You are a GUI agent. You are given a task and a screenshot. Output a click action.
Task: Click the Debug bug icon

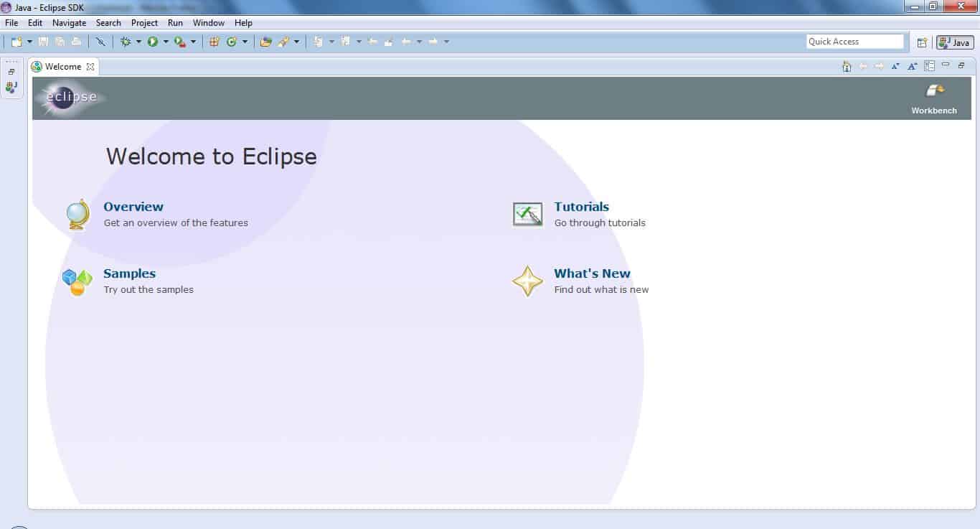(126, 42)
